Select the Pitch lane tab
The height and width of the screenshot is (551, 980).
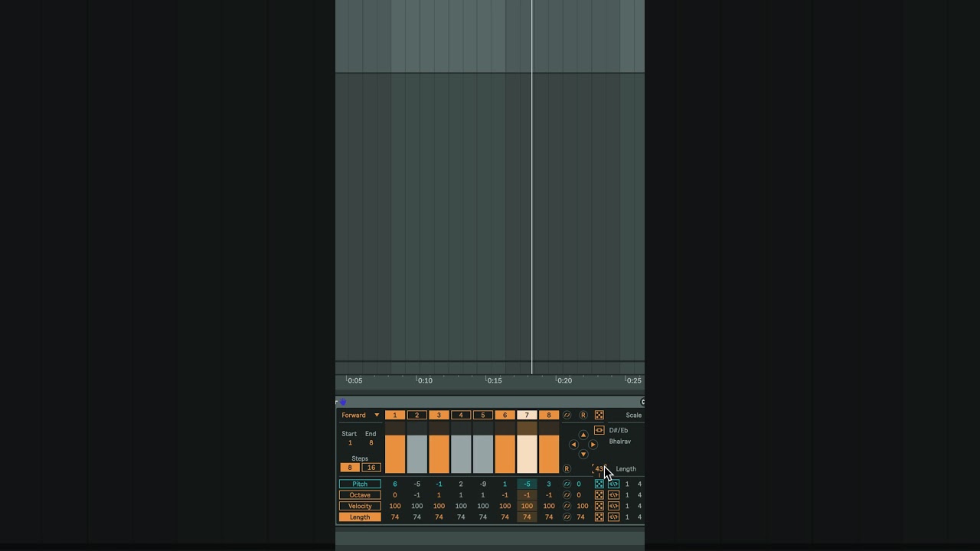[360, 484]
